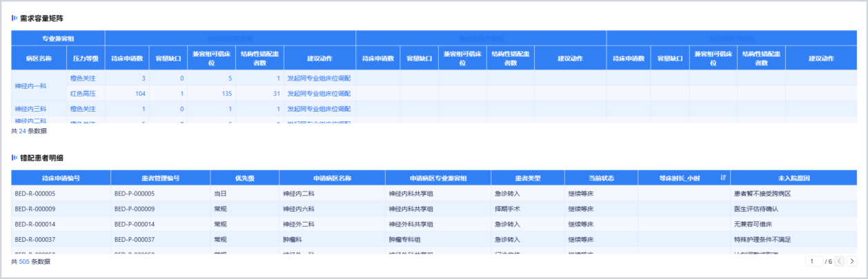Go to the previous page of 错配患者明细

[x=840, y=261]
